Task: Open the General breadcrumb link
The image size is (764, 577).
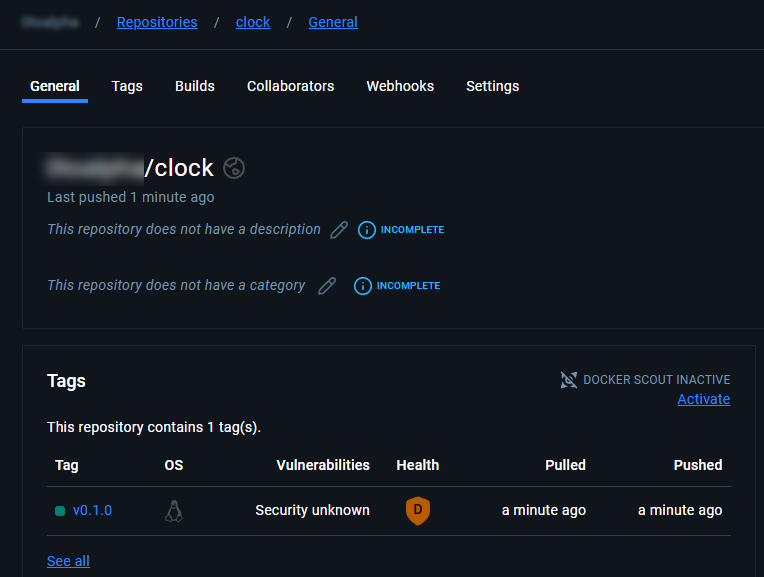Action: 333,22
